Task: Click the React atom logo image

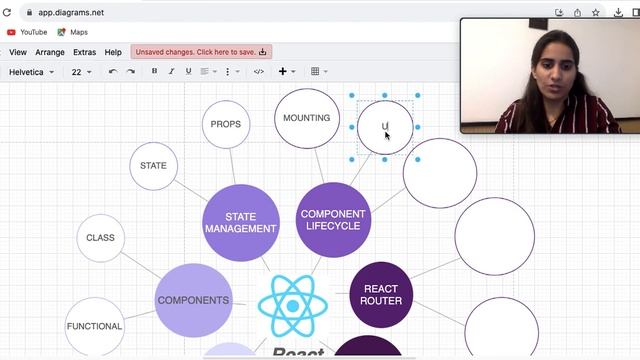Action: coord(293,305)
